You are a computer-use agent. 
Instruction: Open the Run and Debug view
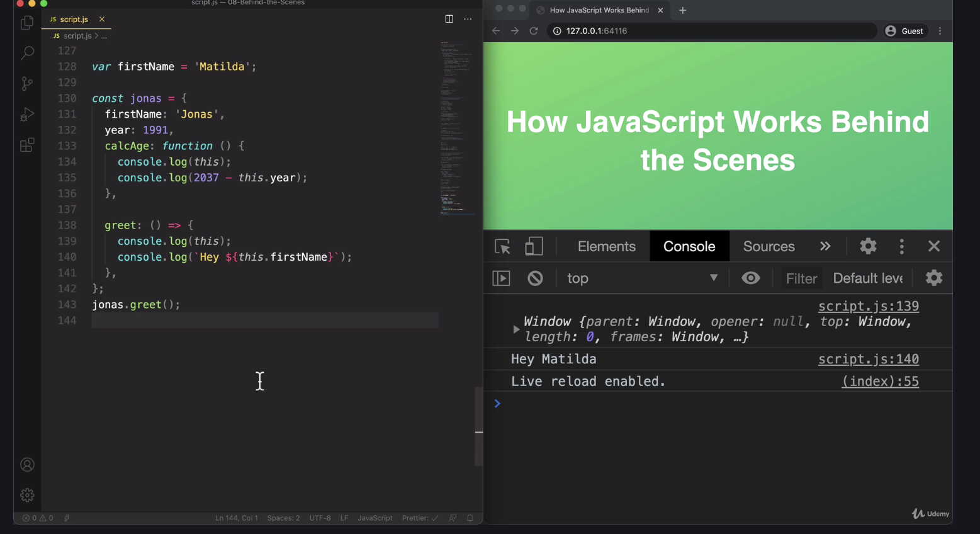(x=27, y=115)
